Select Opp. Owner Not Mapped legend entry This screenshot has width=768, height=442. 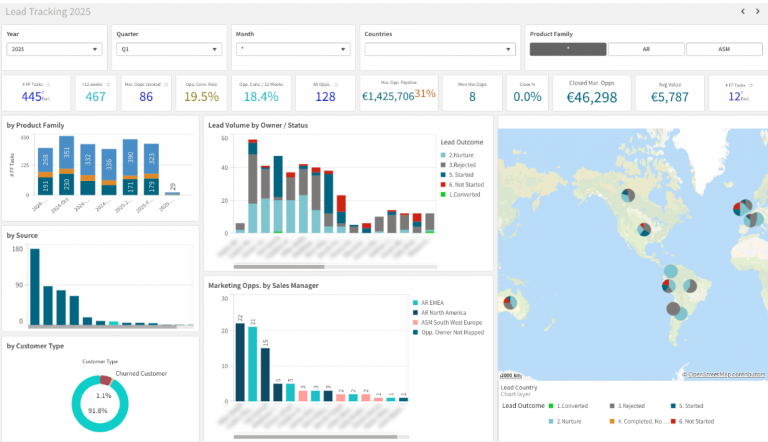(449, 332)
